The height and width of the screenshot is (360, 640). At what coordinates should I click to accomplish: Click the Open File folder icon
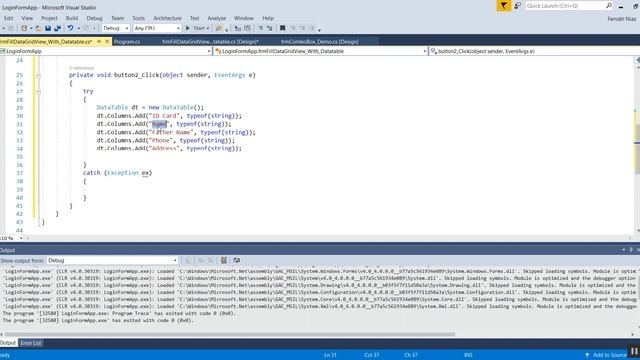pyautogui.click(x=38, y=28)
